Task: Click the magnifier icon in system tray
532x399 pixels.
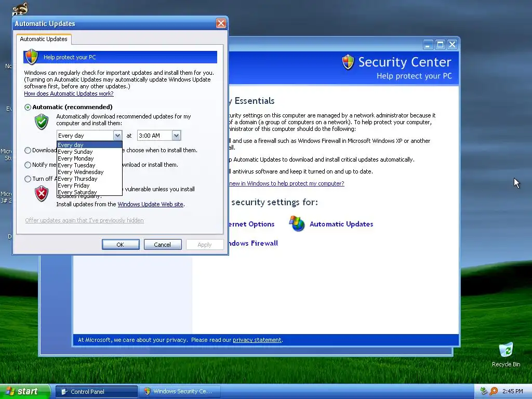Action: 494,391
